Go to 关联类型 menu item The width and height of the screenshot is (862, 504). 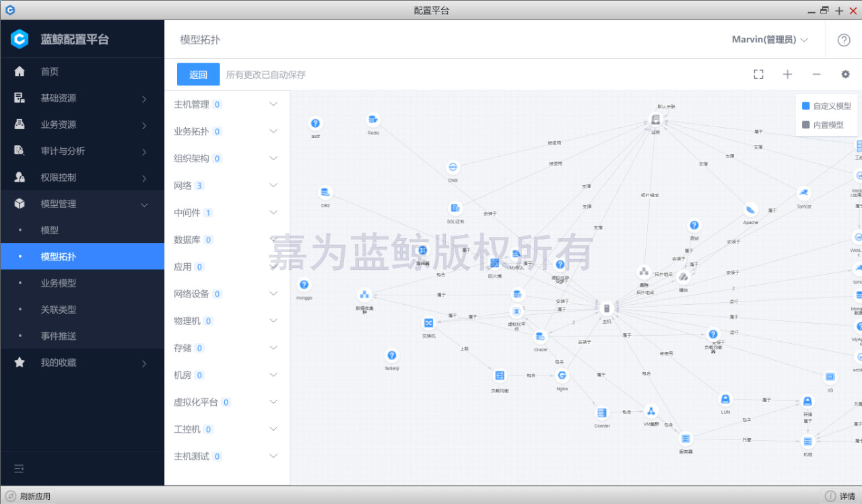(x=59, y=310)
